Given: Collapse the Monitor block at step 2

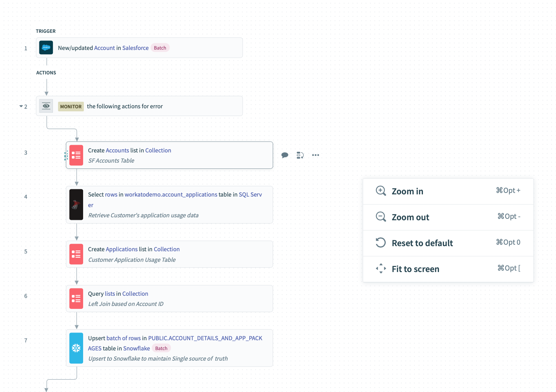Looking at the screenshot, I should click(21, 106).
